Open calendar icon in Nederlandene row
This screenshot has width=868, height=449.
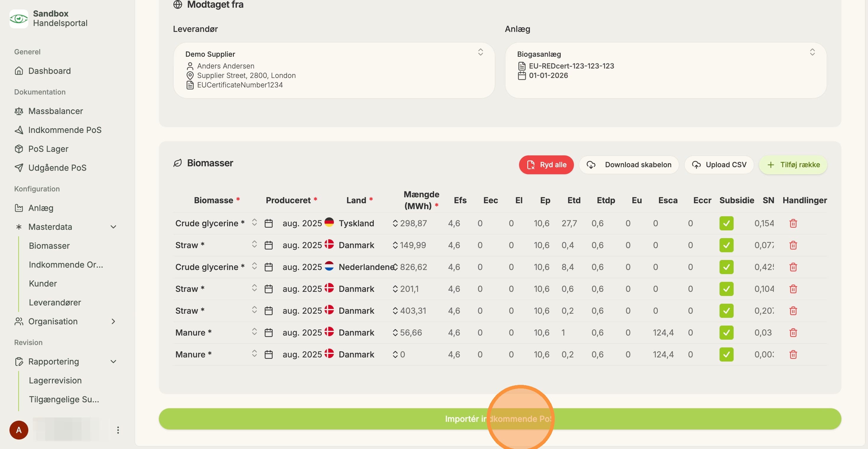point(269,267)
